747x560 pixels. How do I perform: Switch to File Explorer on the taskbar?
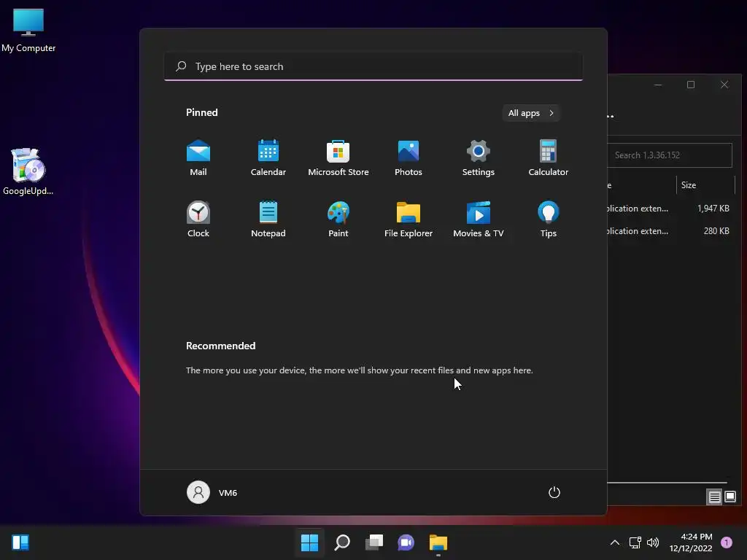438,542
